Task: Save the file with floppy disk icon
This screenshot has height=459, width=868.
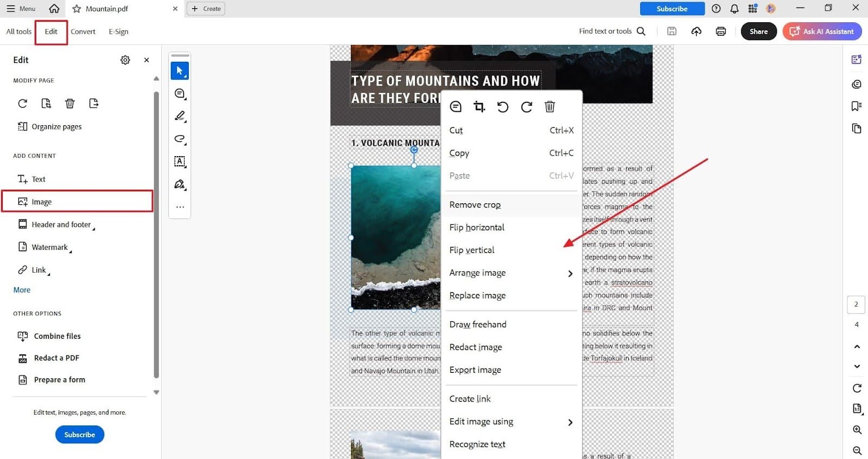Action: (672, 31)
